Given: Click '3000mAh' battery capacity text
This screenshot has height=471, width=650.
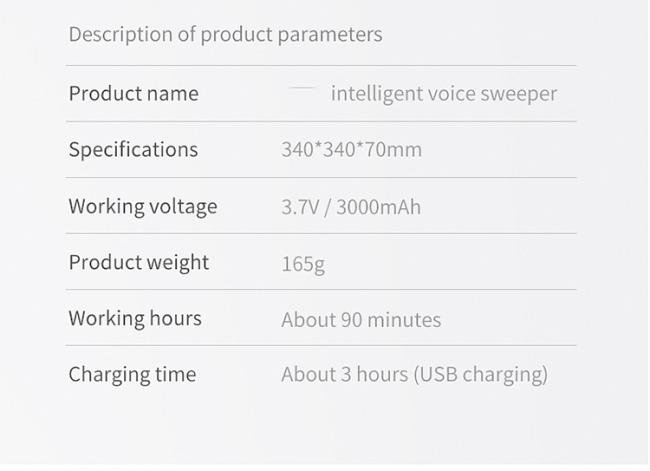Looking at the screenshot, I should point(378,207).
